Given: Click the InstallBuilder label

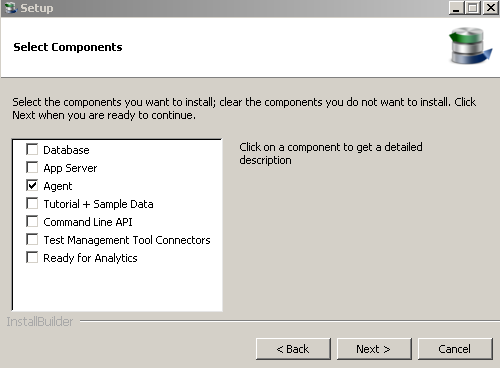Looking at the screenshot, I should (40, 322).
